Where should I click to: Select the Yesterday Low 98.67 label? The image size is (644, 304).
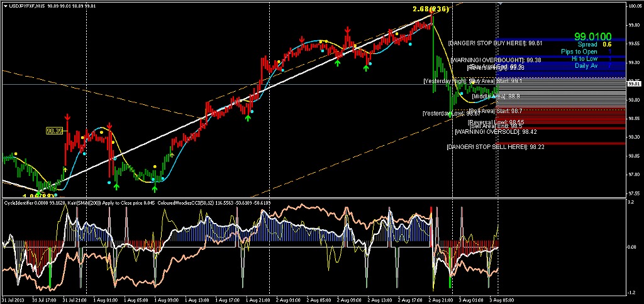452,113
